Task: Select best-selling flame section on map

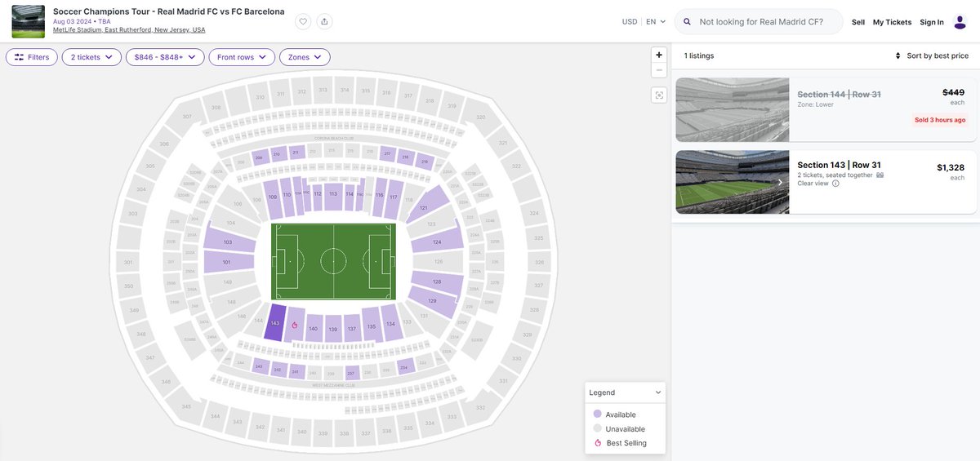Action: (x=294, y=326)
